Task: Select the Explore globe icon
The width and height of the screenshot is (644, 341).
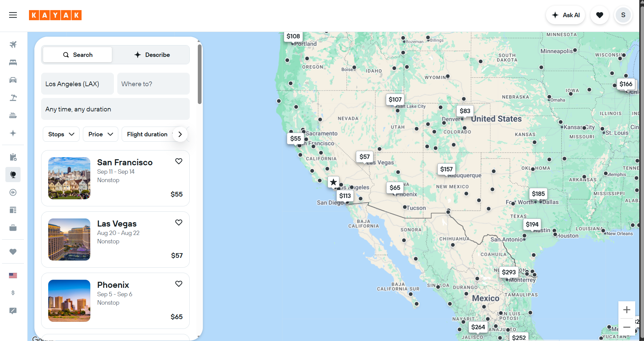Action: pos(13,175)
